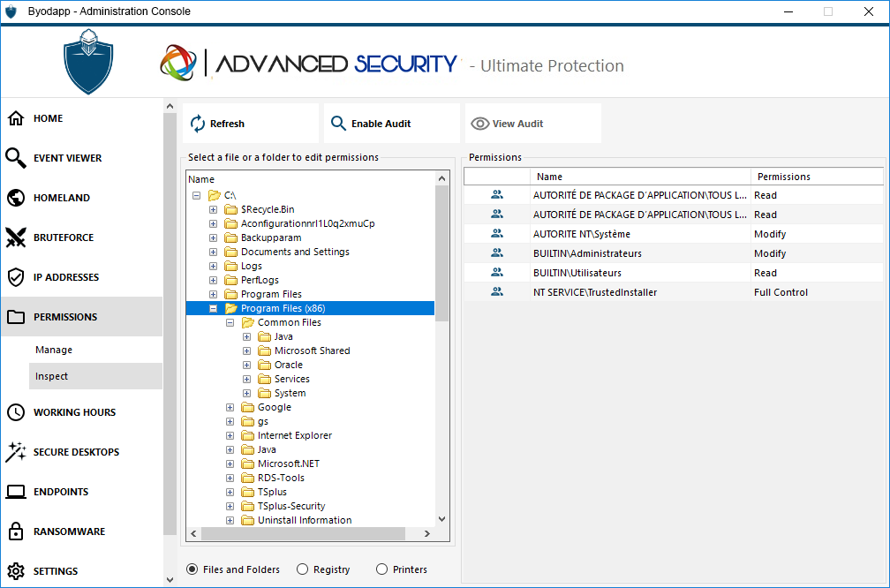Click the users icon beside NT SERVICE\TrustedInstaller
Viewport: 890px width, 588px height.
tap(496, 291)
